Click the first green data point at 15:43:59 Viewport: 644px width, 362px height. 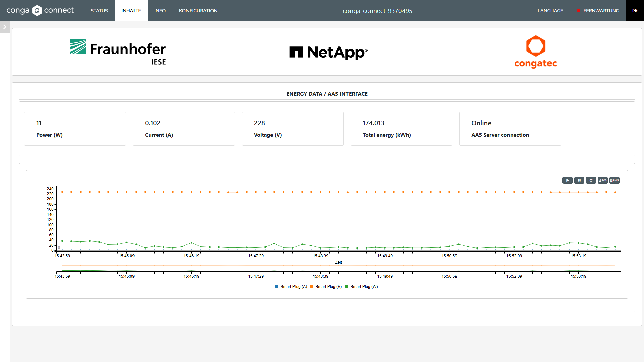tap(62, 241)
